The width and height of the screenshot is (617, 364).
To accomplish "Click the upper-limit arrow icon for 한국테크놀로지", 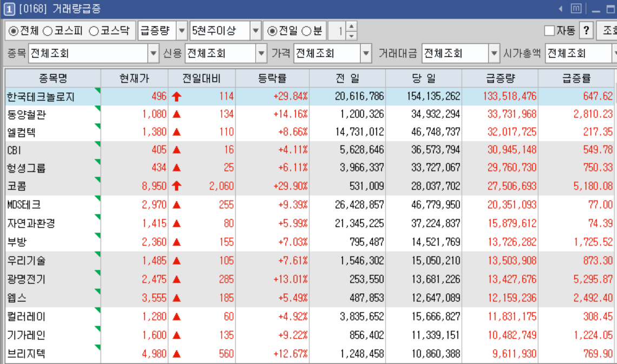I will click(177, 96).
